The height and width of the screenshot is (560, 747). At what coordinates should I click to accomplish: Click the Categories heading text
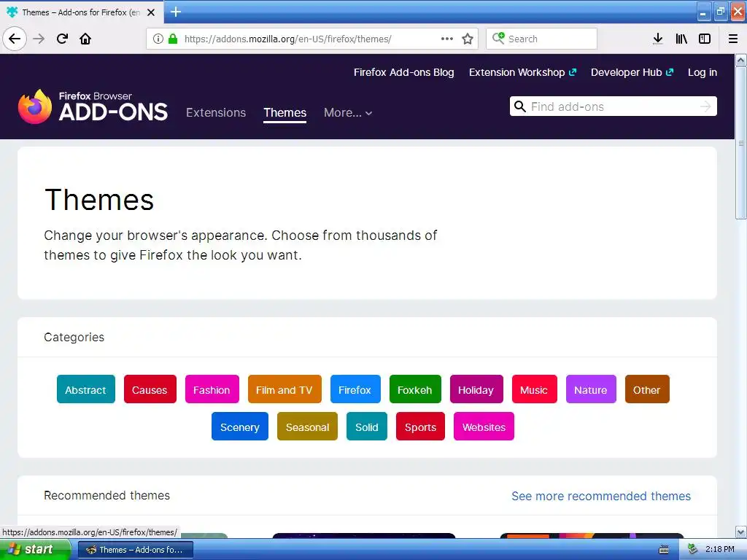point(74,337)
